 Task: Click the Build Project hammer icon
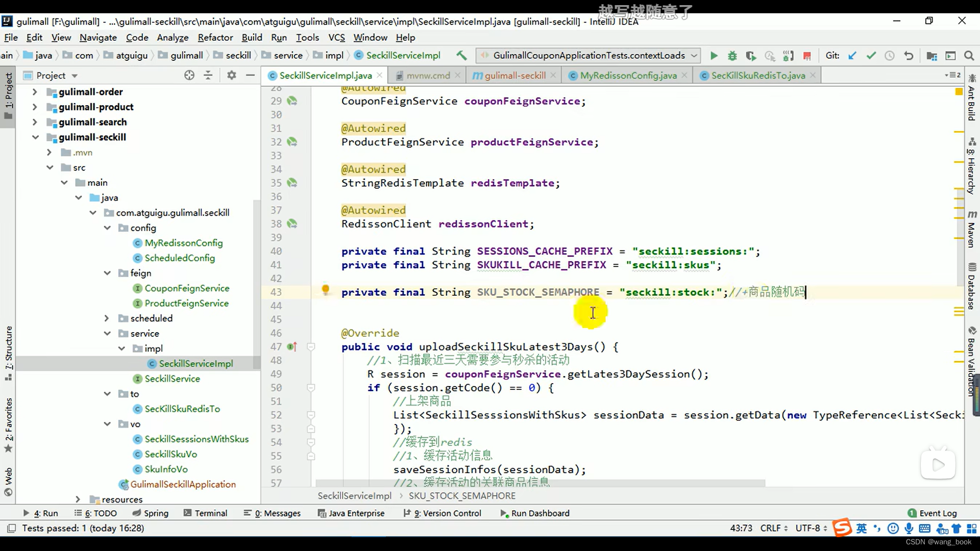tap(461, 55)
